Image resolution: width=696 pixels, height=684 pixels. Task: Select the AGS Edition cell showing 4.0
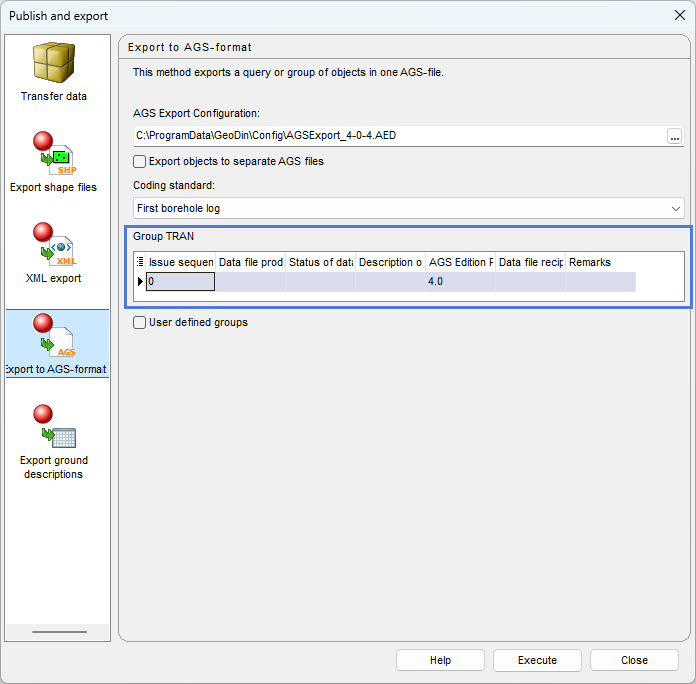tap(460, 282)
